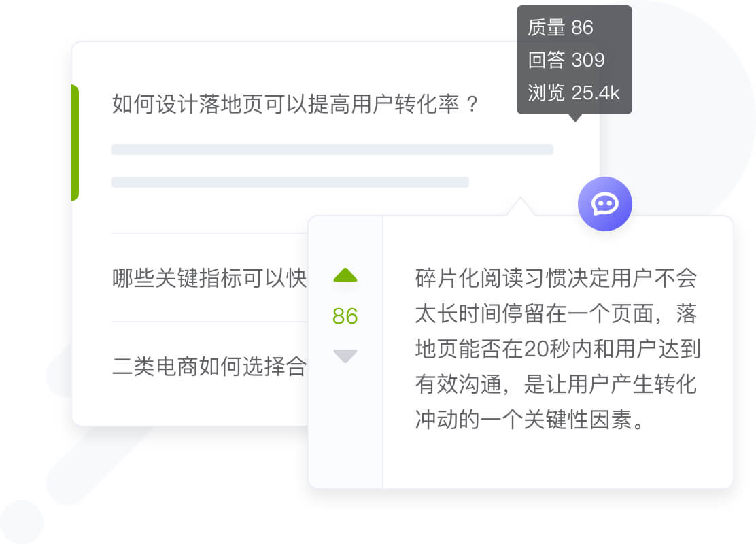The height and width of the screenshot is (544, 756).
Task: Open question starting with 哪些关键指标可以快
Action: coord(209,278)
